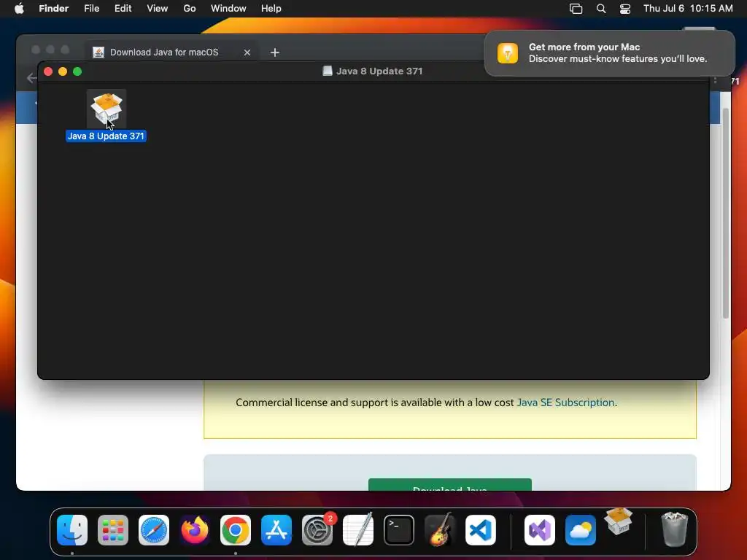Screen dimensions: 747x560
Task: Open Google Chrome from the Dock
Action: coord(236,530)
